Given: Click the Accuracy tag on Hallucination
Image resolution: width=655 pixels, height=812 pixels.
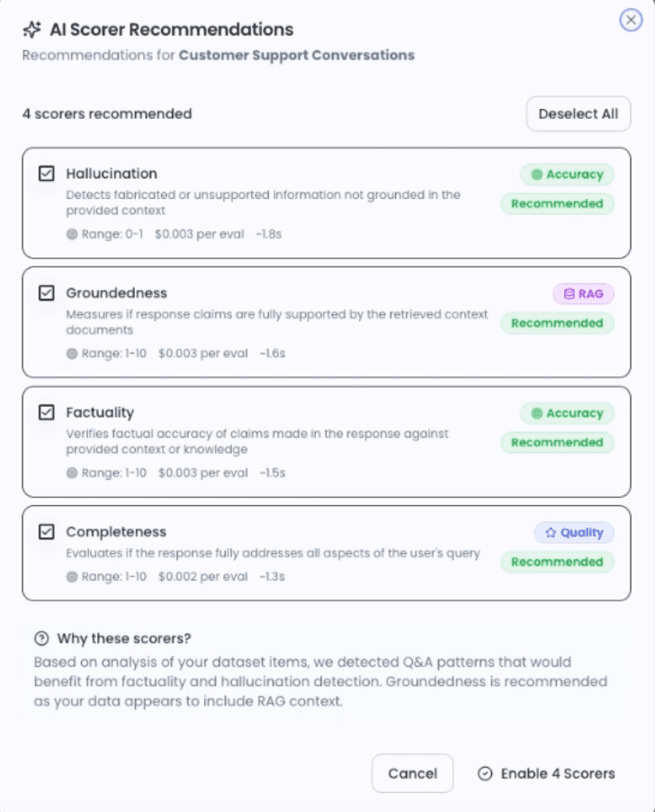Looking at the screenshot, I should [x=567, y=175].
